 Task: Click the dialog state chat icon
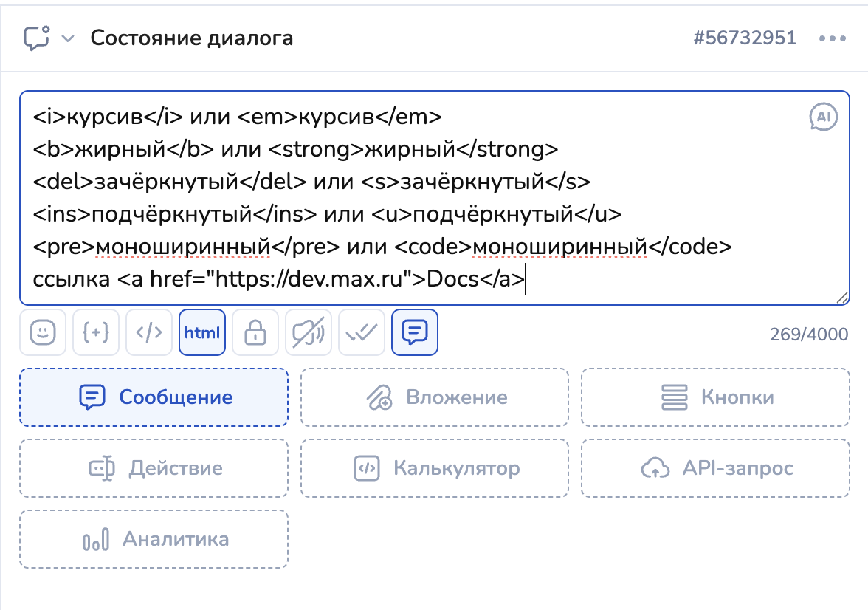36,38
